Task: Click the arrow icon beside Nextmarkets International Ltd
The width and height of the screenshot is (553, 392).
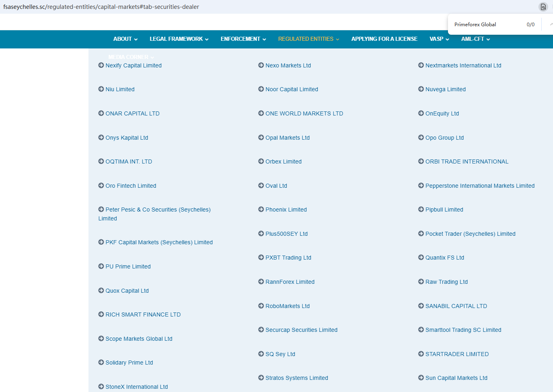Action: coord(421,65)
